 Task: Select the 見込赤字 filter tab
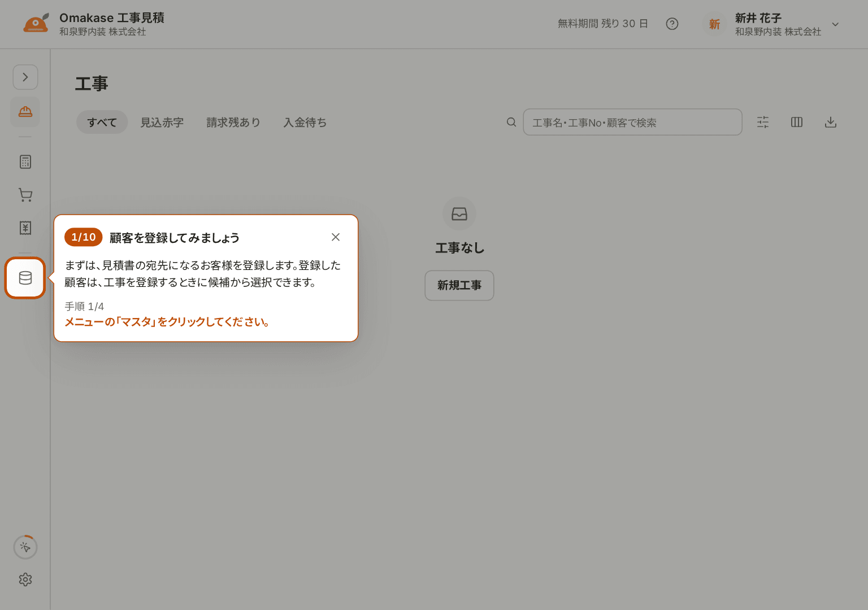pos(162,123)
